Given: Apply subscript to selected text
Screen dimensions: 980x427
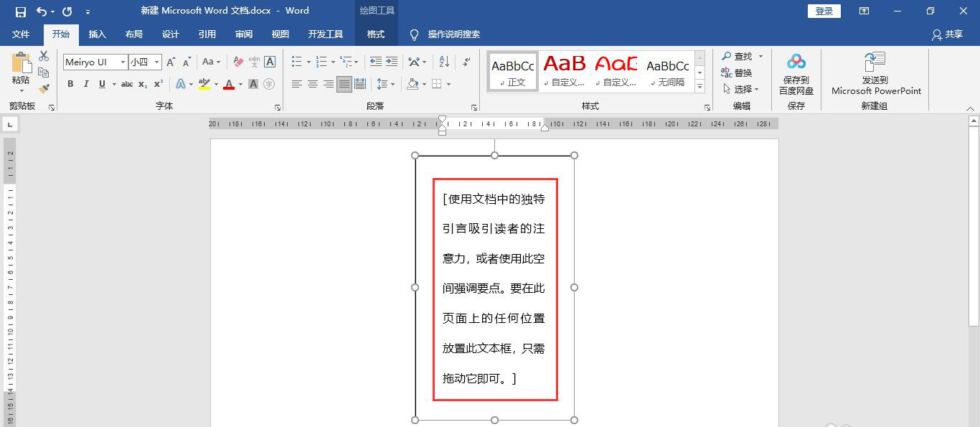Looking at the screenshot, I should click(142, 84).
